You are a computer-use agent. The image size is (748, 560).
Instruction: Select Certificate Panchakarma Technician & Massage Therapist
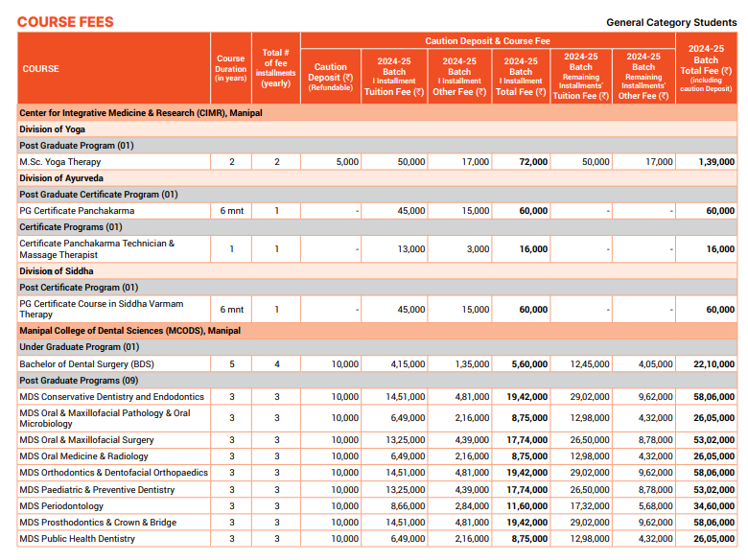[97, 249]
